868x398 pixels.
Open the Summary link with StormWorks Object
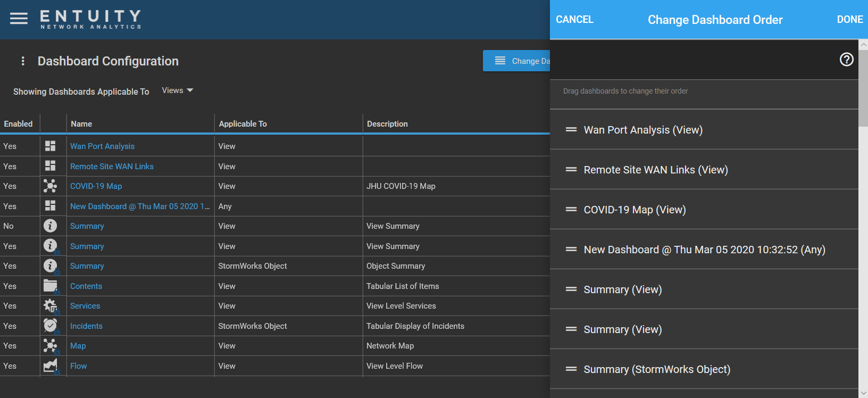87,266
